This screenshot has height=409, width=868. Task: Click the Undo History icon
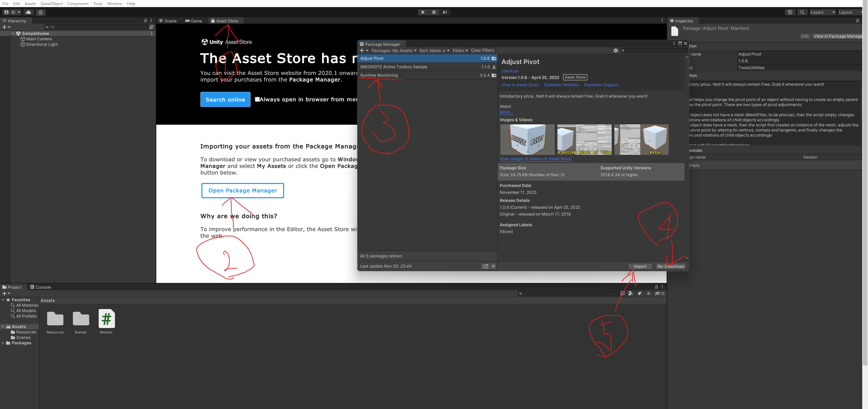point(790,12)
